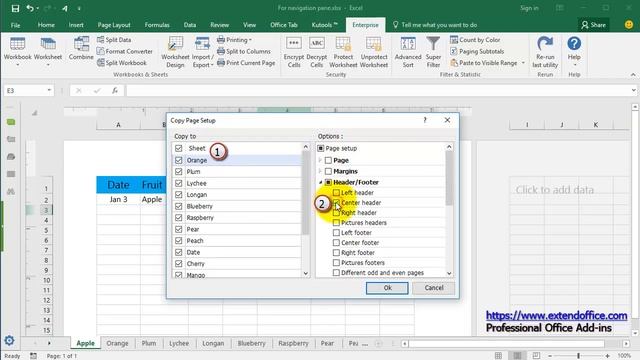
Task: Click the Share button
Action: click(x=593, y=25)
